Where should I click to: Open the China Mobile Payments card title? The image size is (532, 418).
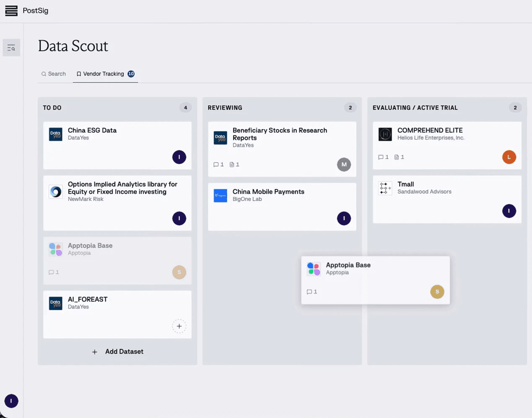tap(268, 191)
